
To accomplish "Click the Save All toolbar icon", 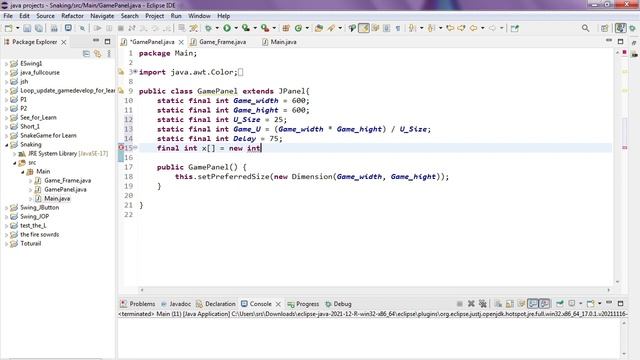I will [39, 28].
